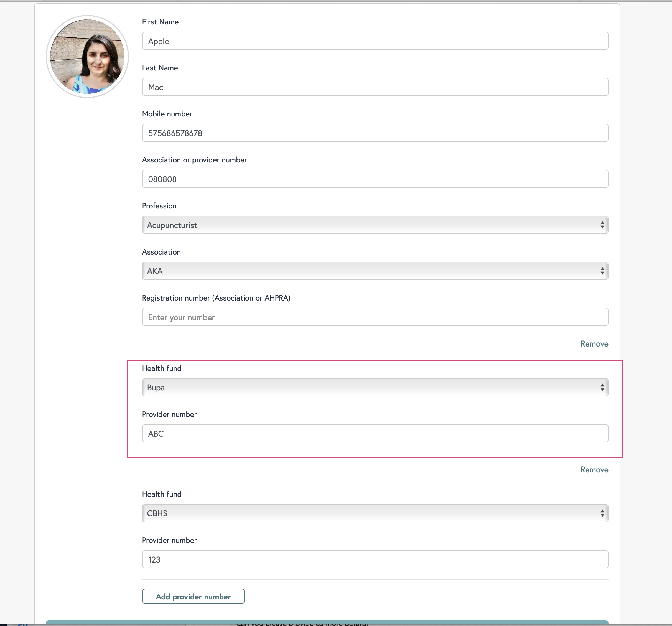Screen dimensions: 672x626
Task: Open the Profession dropdown showing Acupuncturist
Action: [x=375, y=225]
